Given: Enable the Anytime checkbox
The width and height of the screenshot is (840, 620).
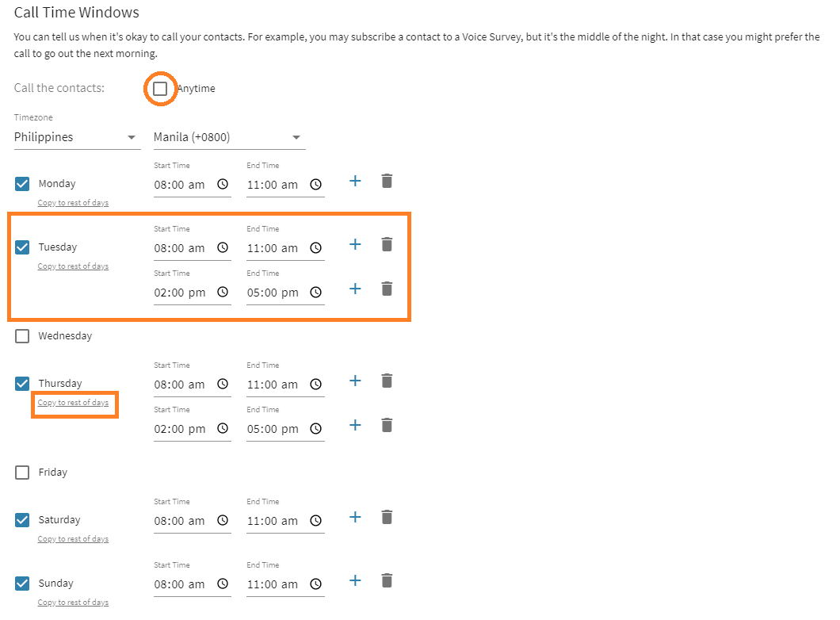Looking at the screenshot, I should (160, 89).
